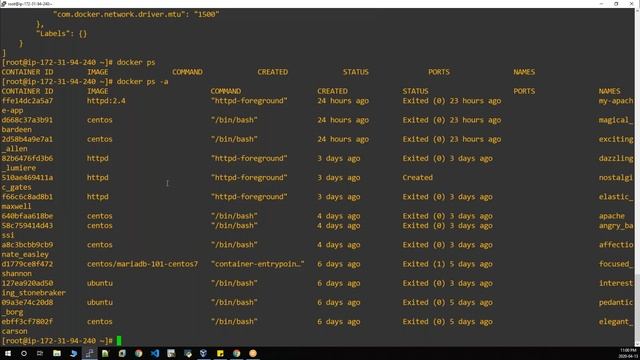Screen dimensions: 640x360
Task: Select container ID 58c759414d43
Action: click(x=27, y=226)
